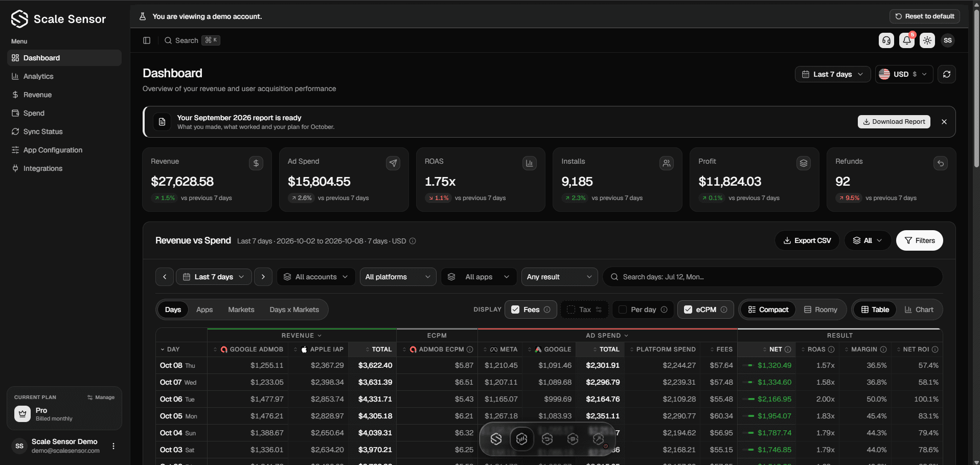980x465 pixels.
Task: Click the Installs card users icon
Action: 667,163
